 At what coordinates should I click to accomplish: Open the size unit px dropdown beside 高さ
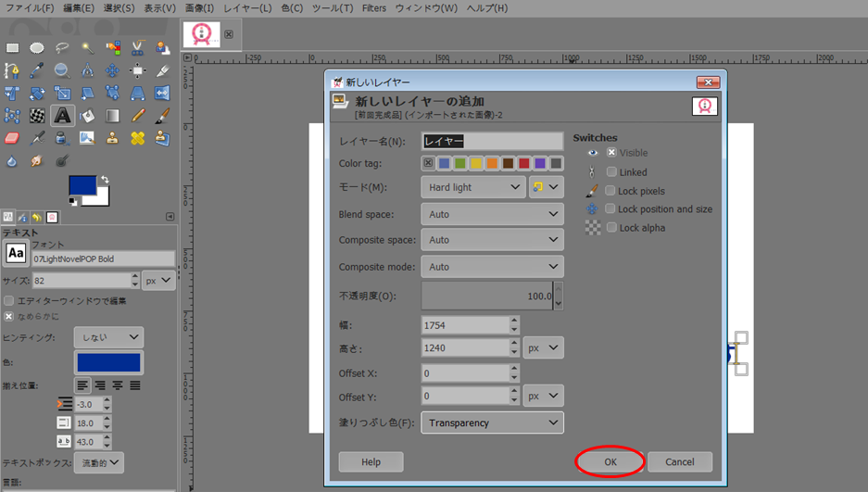click(543, 347)
